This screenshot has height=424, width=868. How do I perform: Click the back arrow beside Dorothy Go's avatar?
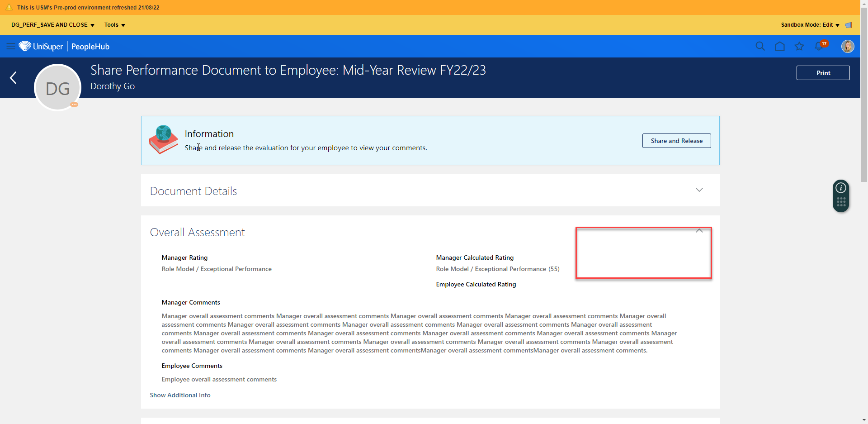click(13, 78)
